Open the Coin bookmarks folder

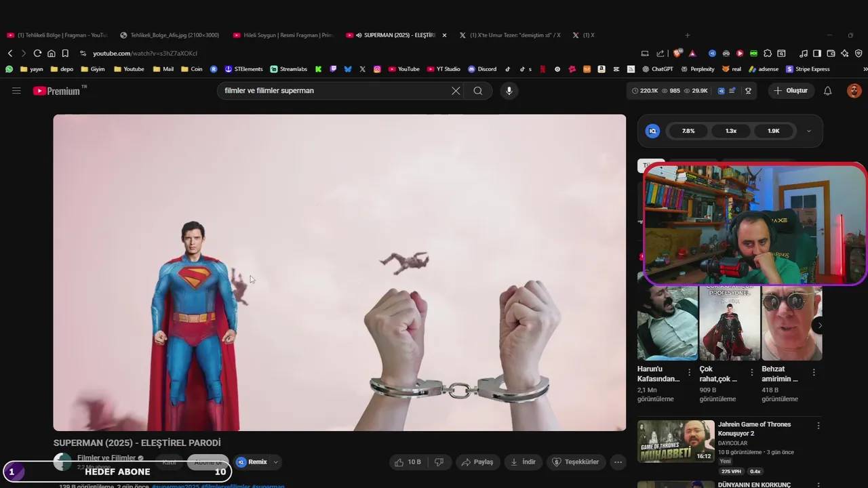pos(191,69)
